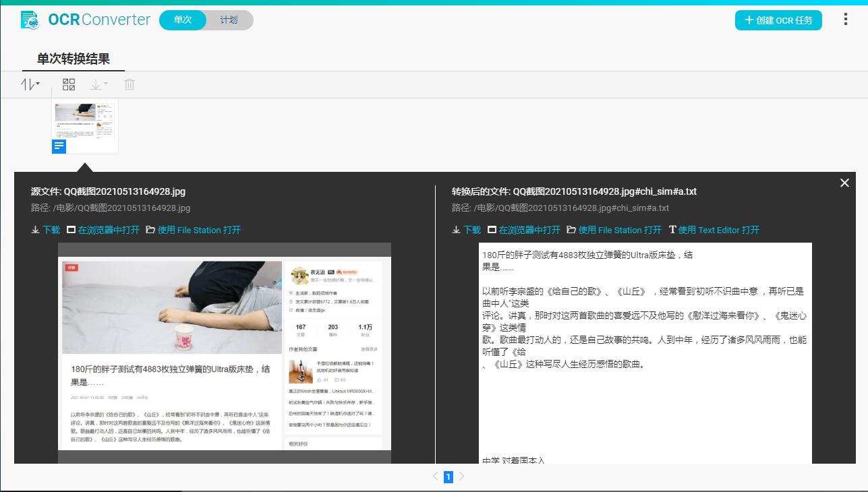Click the 创建 OCR 任务 button
Screen dimensions: 868x492
[x=778, y=20]
